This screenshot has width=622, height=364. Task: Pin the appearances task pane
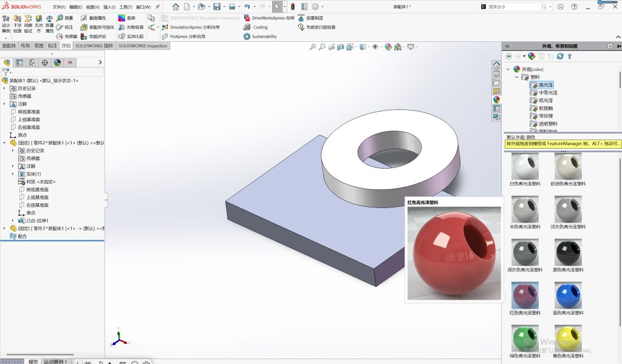coord(618,46)
